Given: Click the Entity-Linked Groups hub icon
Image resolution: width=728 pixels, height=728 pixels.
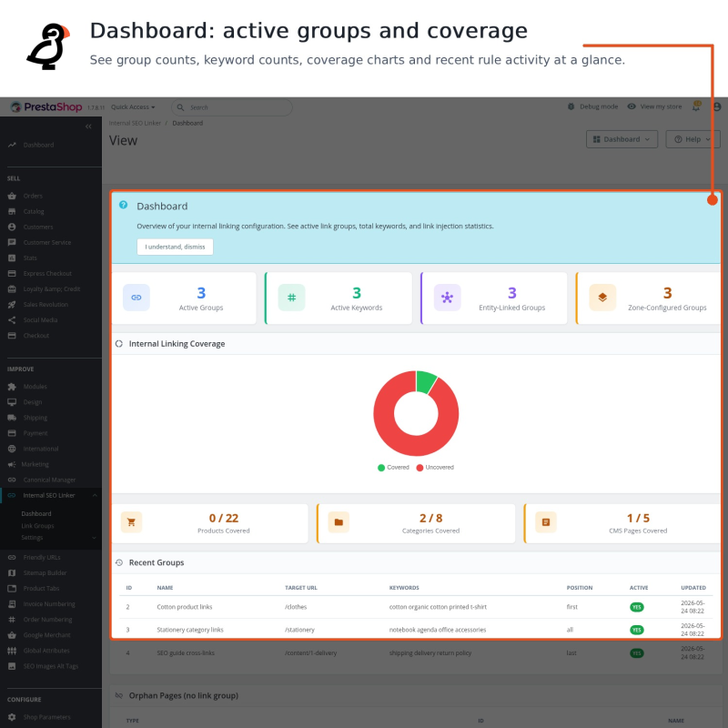Looking at the screenshot, I should click(447, 298).
